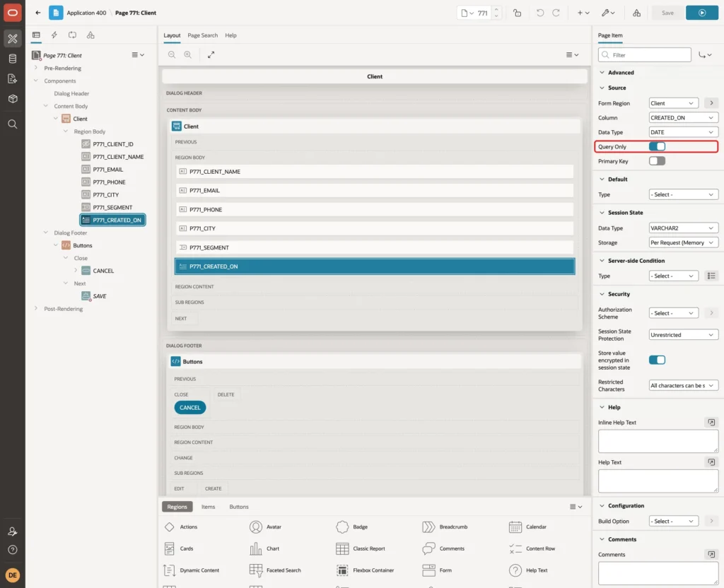Select P771_EMAIL in the tree
Screen dimensions: 724x588
(108, 170)
